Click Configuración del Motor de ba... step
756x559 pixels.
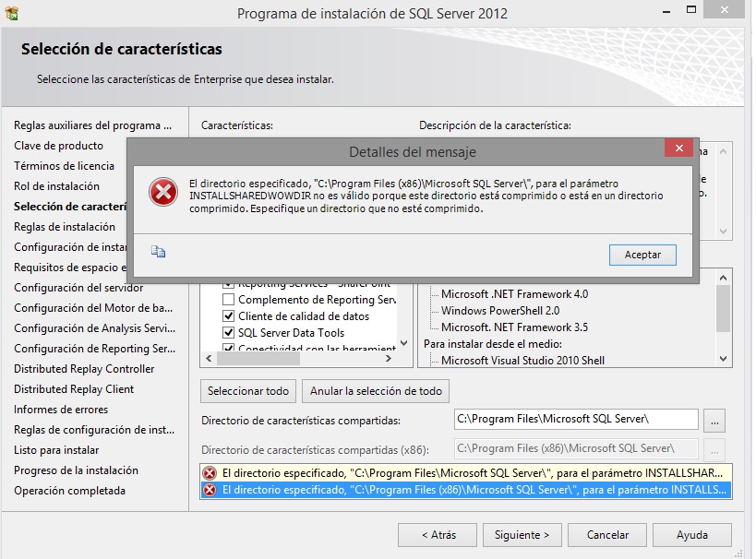93,308
